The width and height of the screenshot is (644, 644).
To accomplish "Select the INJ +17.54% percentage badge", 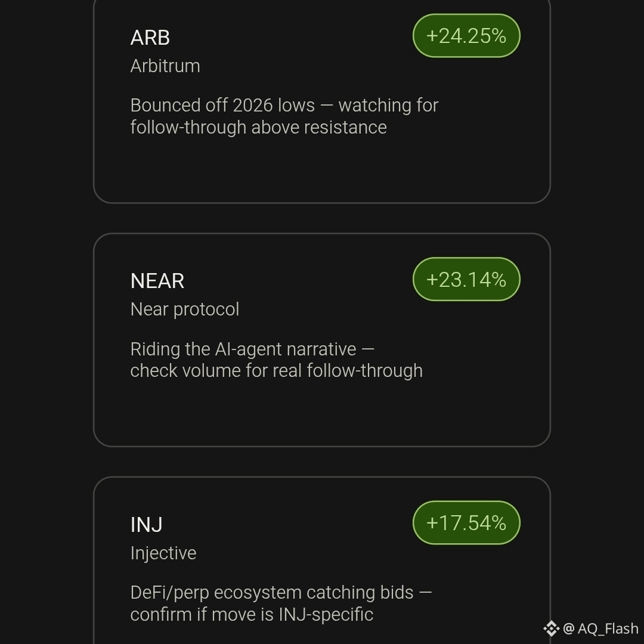I will [x=466, y=523].
